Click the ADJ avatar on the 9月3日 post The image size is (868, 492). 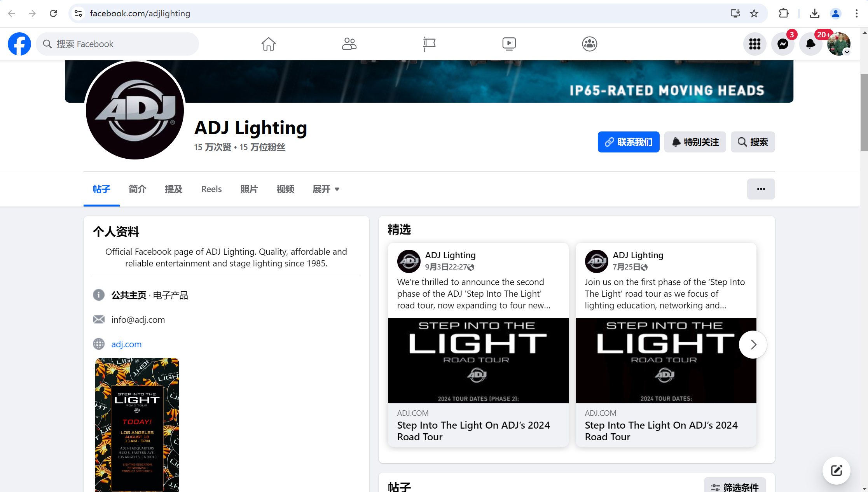[x=409, y=261]
